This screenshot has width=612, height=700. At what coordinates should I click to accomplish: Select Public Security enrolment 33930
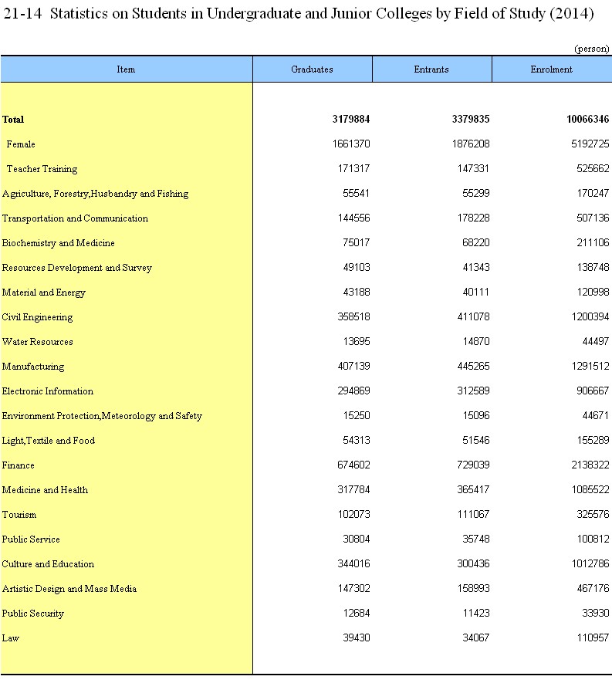click(596, 613)
